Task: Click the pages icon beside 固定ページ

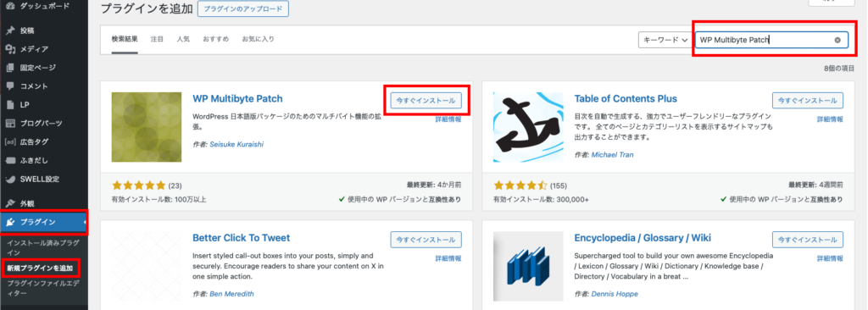Action: [x=10, y=68]
